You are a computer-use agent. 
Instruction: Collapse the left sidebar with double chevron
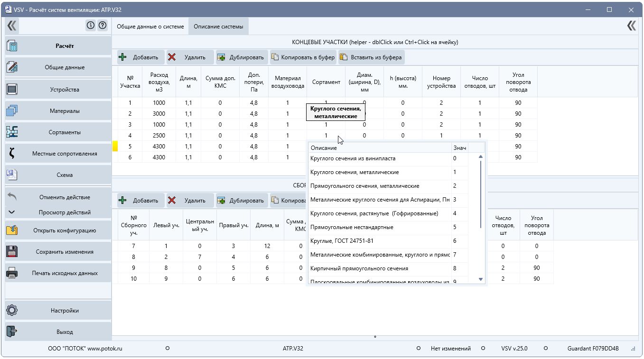coord(12,26)
